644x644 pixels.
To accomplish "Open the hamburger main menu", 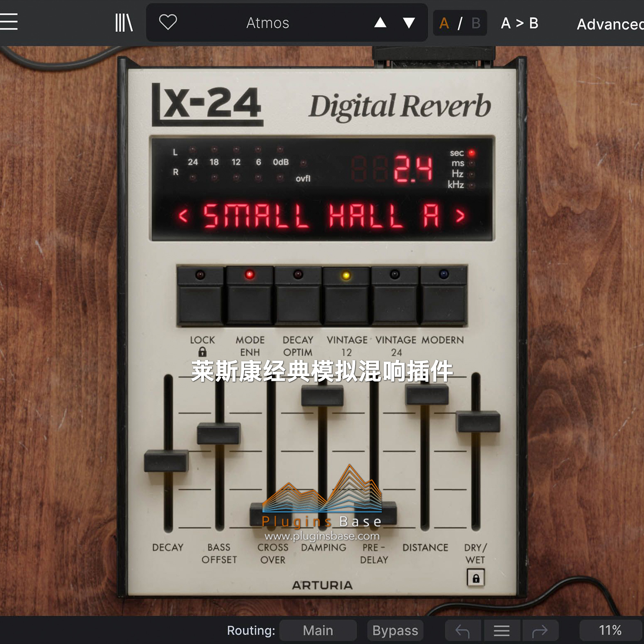I will point(9,22).
